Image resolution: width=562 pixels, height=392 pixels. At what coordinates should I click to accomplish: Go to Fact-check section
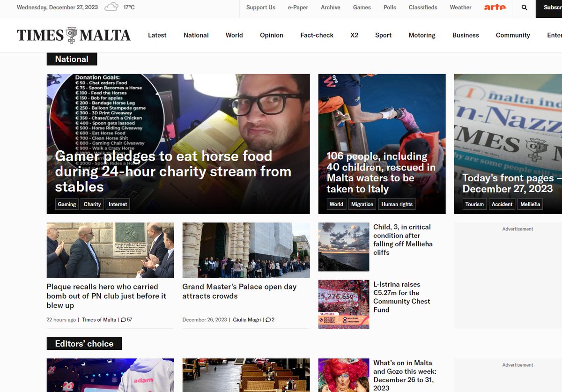point(317,35)
